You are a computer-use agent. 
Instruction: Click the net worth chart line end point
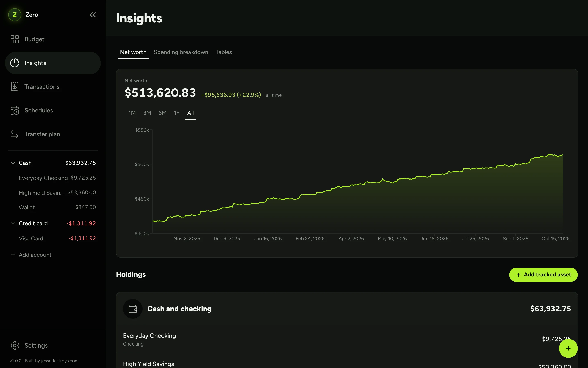pos(562,155)
